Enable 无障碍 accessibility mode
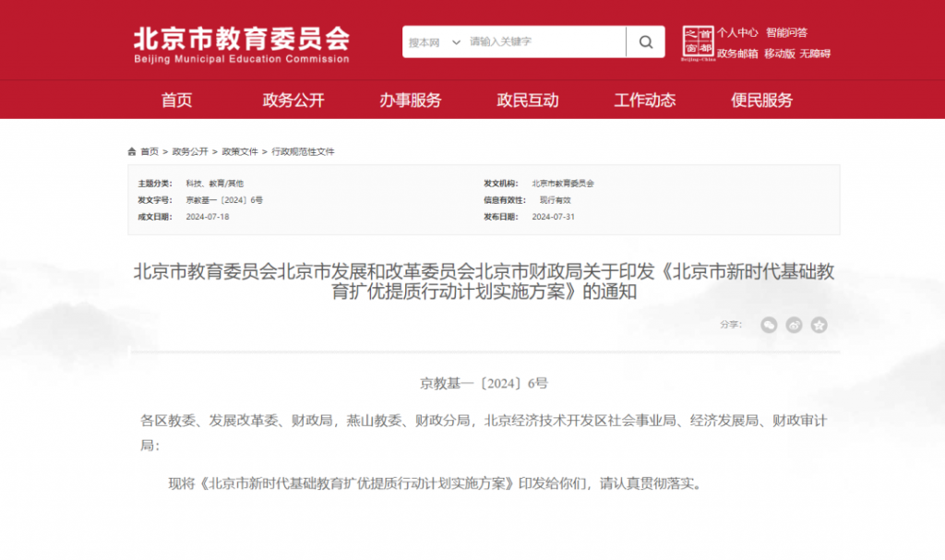Screen dimensions: 945x560 click(x=815, y=54)
